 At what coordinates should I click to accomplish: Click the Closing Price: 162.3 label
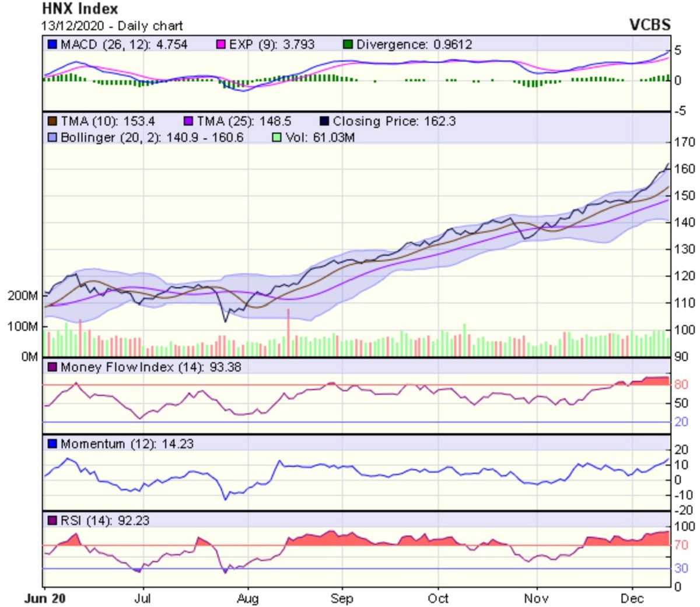(x=394, y=122)
